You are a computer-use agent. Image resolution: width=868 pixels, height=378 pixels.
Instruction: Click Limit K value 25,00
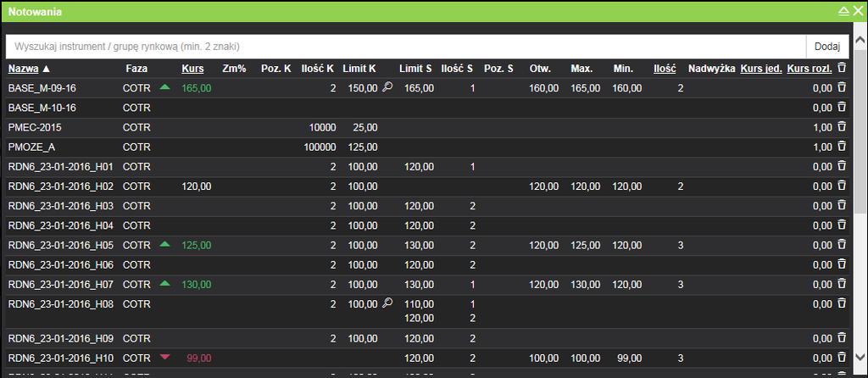[365, 127]
